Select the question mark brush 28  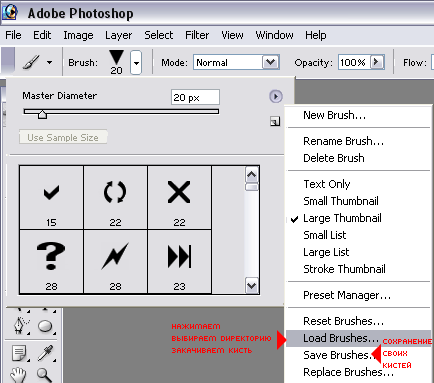click(x=51, y=262)
